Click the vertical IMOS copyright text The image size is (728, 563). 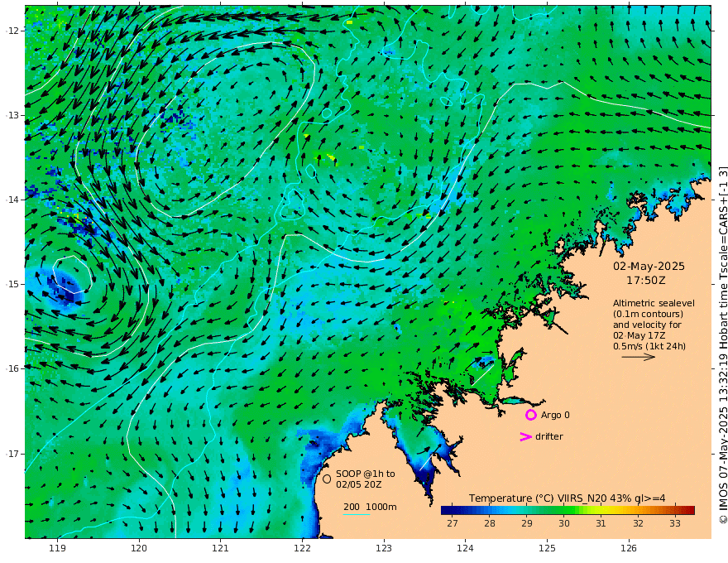722,344
